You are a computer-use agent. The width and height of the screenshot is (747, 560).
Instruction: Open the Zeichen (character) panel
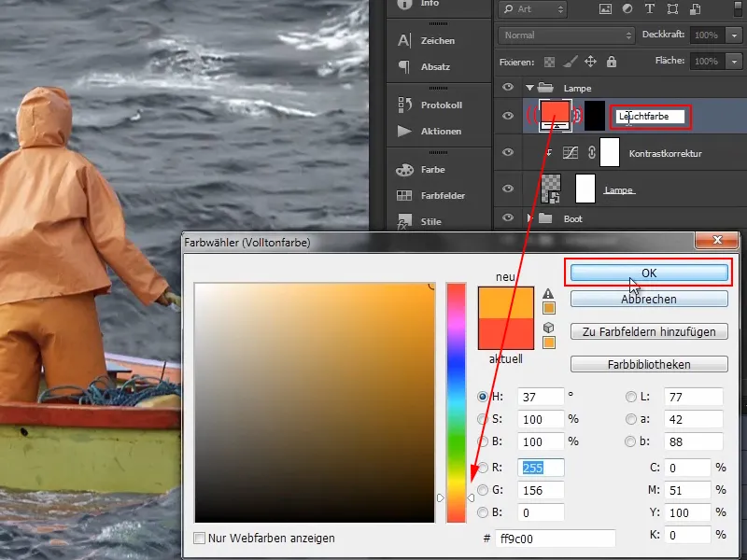click(x=427, y=40)
